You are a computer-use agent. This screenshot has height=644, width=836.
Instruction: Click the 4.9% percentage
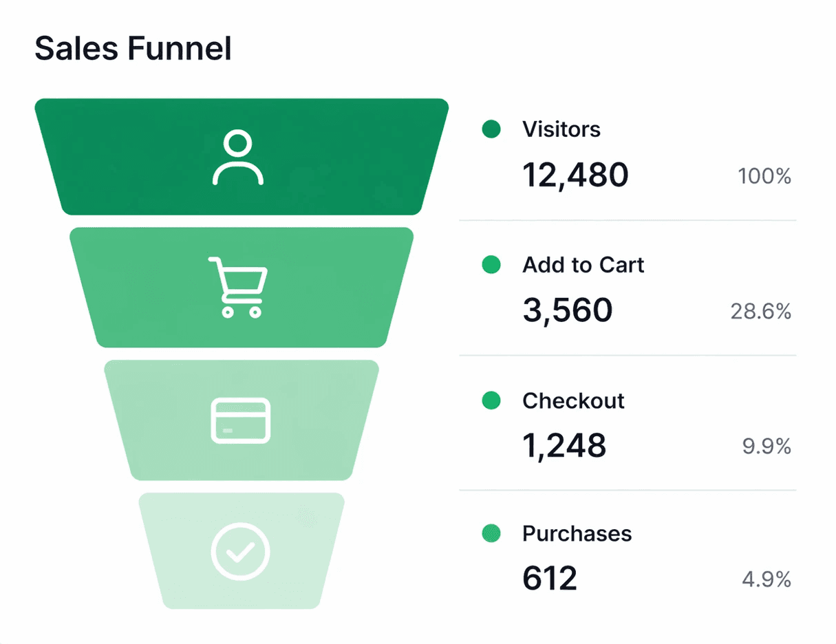pyautogui.click(x=767, y=580)
